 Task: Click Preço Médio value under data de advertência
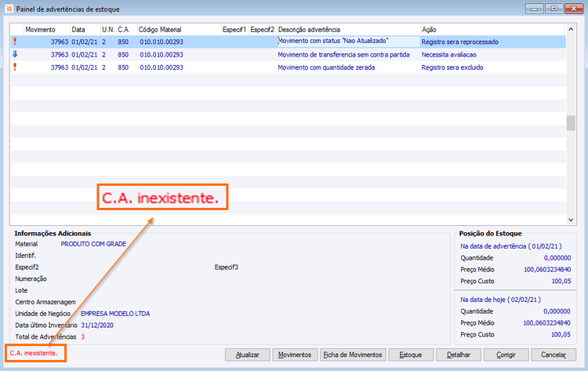pos(547,269)
